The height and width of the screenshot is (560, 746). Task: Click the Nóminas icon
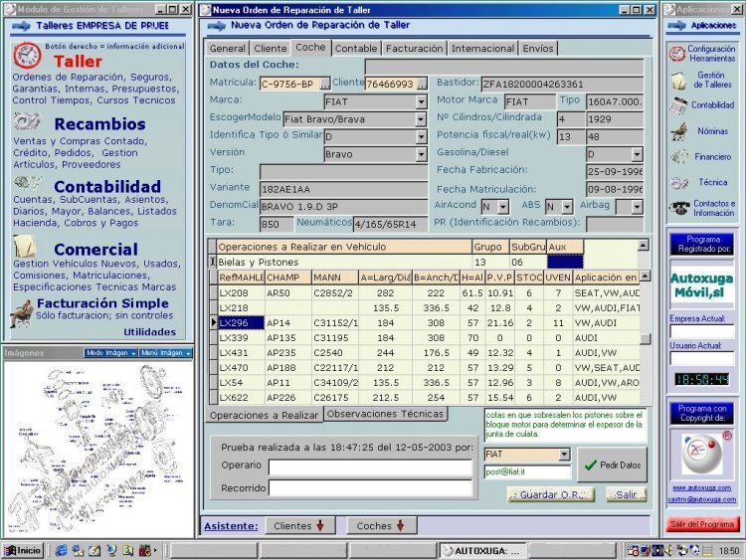pos(679,131)
